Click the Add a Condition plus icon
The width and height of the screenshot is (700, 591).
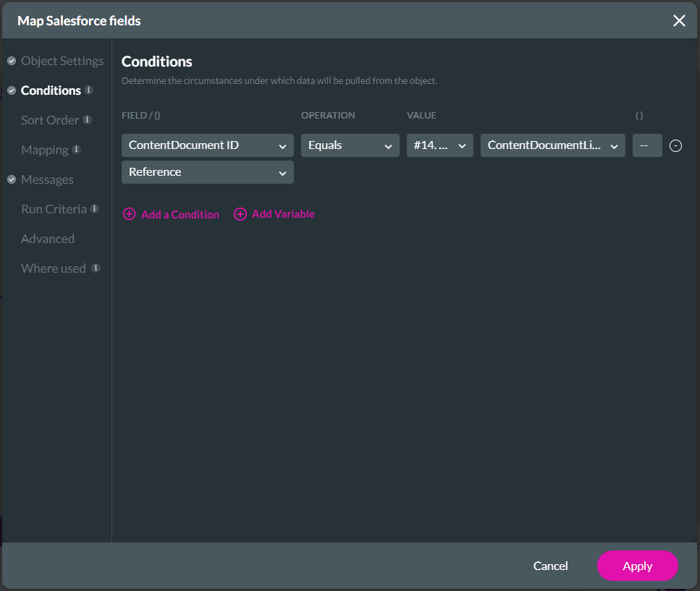click(129, 214)
